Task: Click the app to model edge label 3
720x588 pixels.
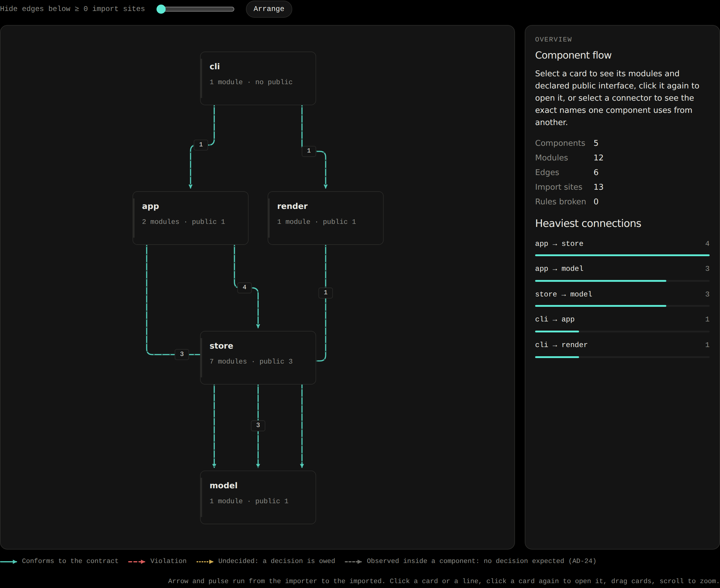Action: click(182, 354)
